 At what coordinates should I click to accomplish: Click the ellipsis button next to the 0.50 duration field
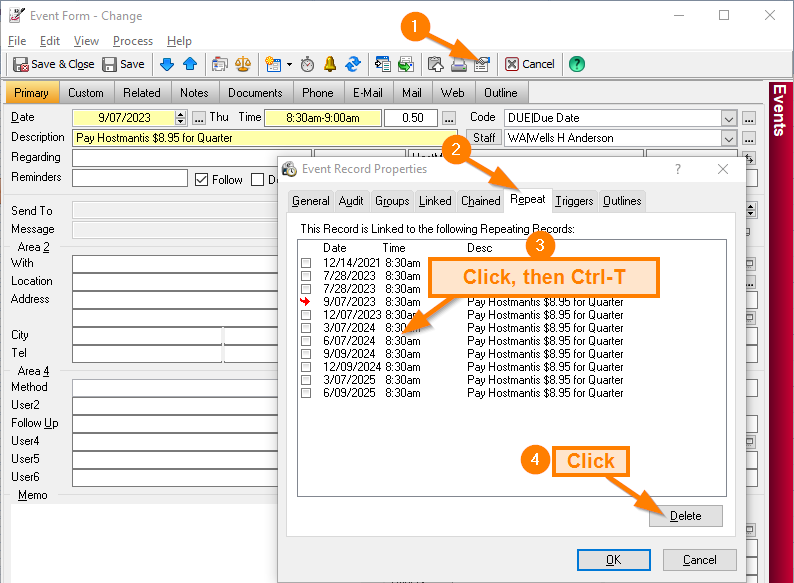(x=449, y=119)
